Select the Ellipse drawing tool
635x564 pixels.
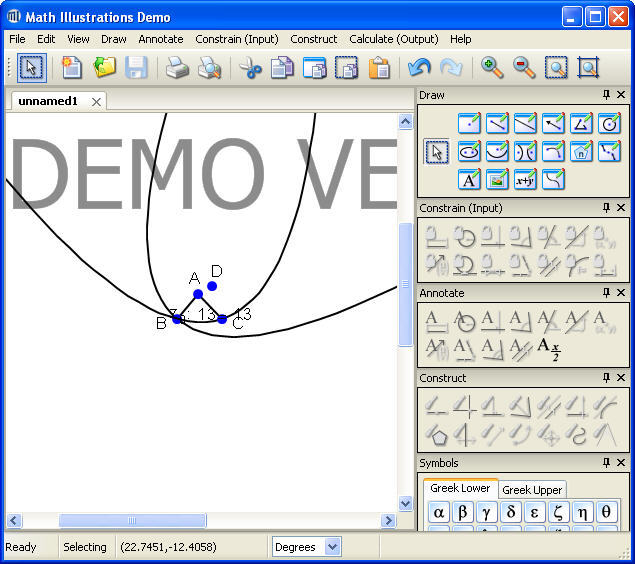[469, 151]
